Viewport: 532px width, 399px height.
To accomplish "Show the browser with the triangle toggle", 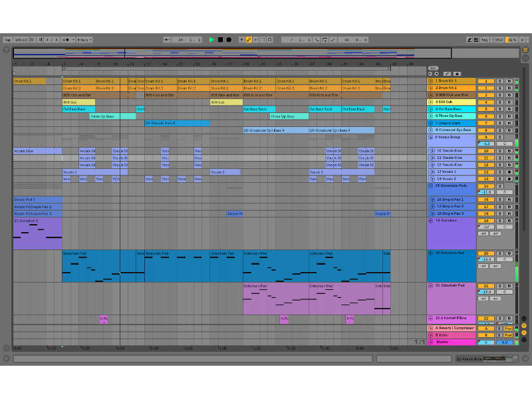I will coord(7,50).
